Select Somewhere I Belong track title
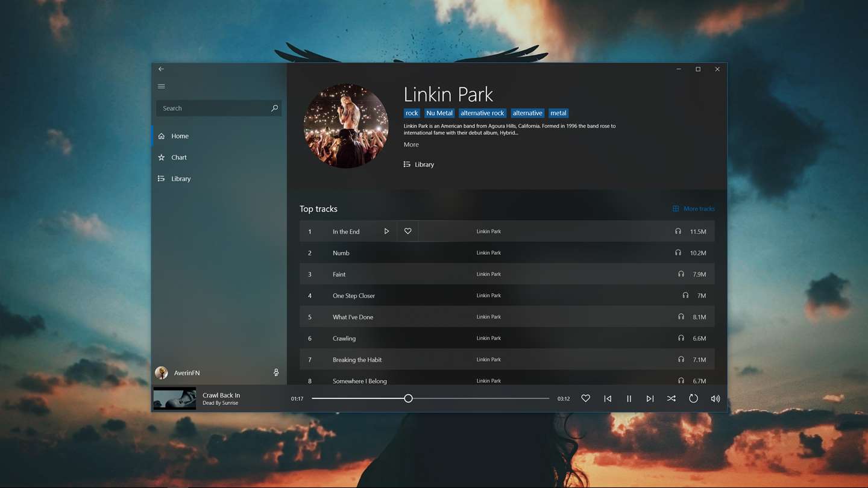 pyautogui.click(x=360, y=381)
